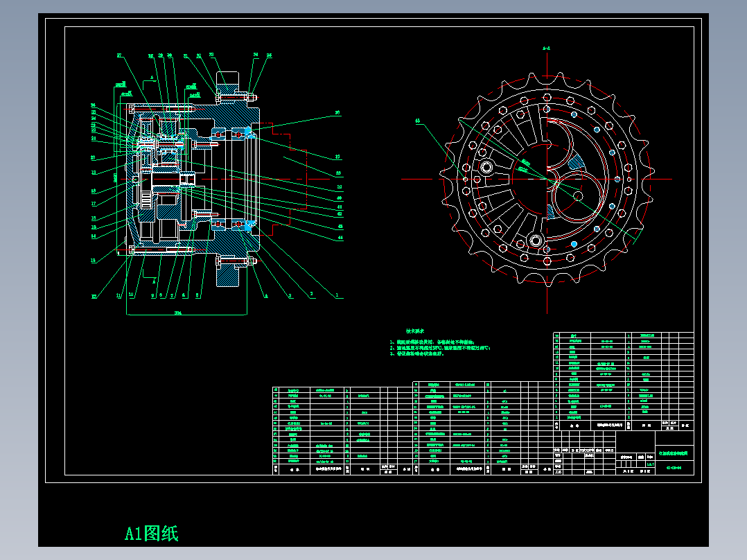747x560 pixels.
Task: Click part callout number '34'
Action: [256, 55]
